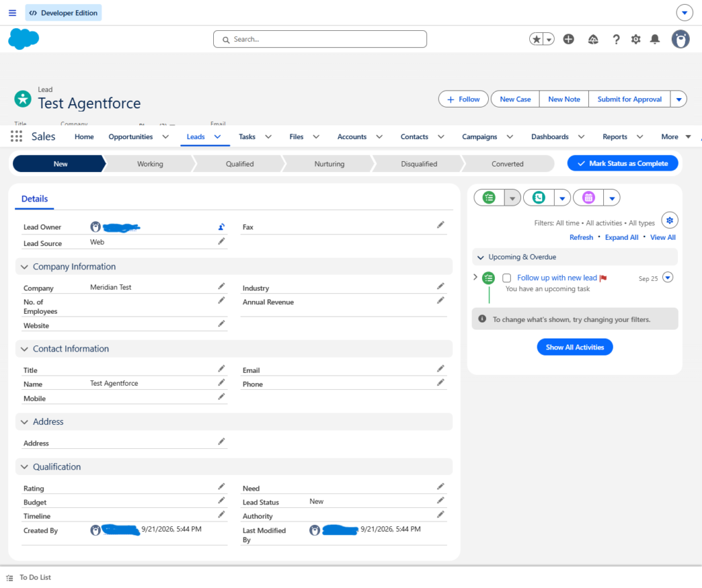Click the Follow button
Viewport: 702px width, 588px height.
point(463,99)
